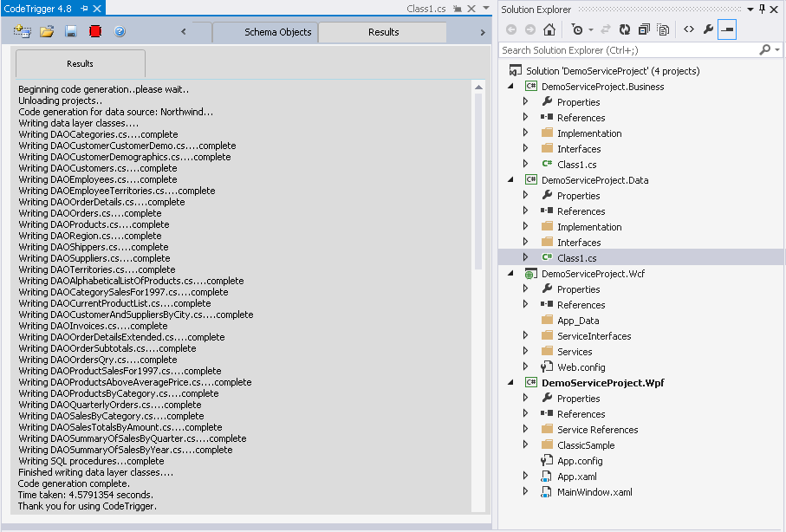786x532 pixels.
Task: Collapse the DemoServiceProject.Business project node
Action: click(510, 87)
